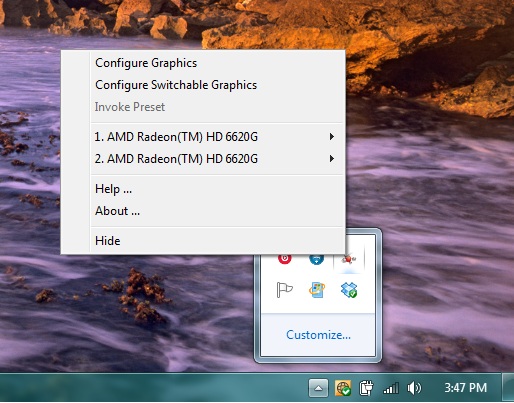Click the blue wireless assistant tray icon
The height and width of the screenshot is (403, 514).
click(x=316, y=259)
